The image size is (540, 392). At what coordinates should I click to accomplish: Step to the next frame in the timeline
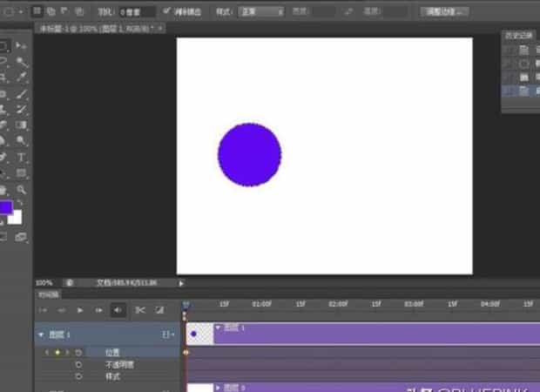click(98, 309)
